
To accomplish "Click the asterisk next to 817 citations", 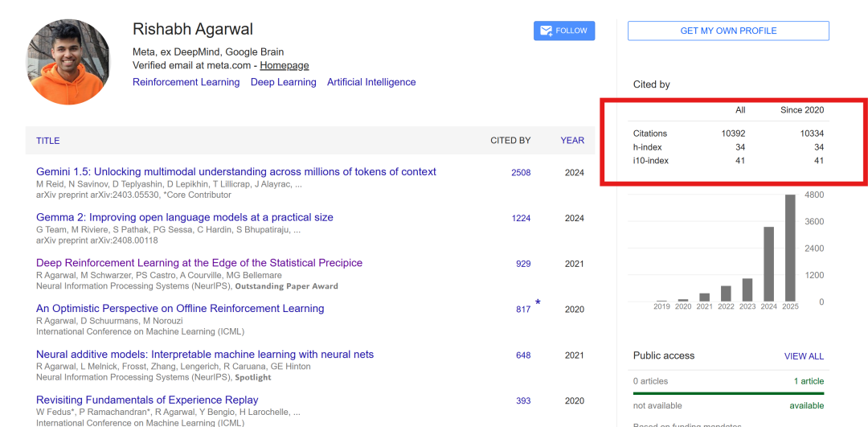I will [538, 303].
